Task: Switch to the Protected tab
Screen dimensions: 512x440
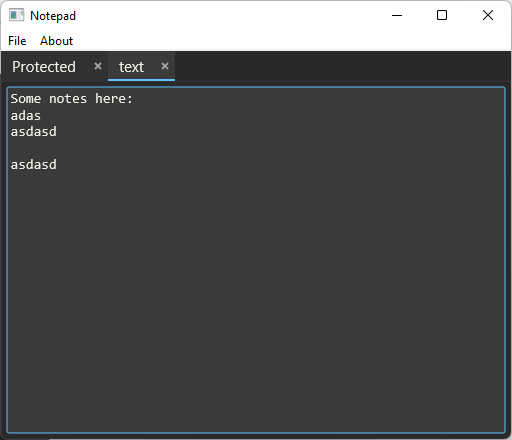Action: (44, 67)
